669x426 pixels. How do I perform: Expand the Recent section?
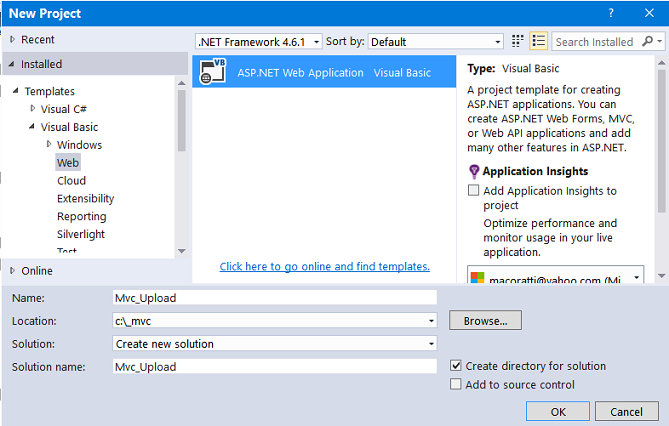[12, 39]
